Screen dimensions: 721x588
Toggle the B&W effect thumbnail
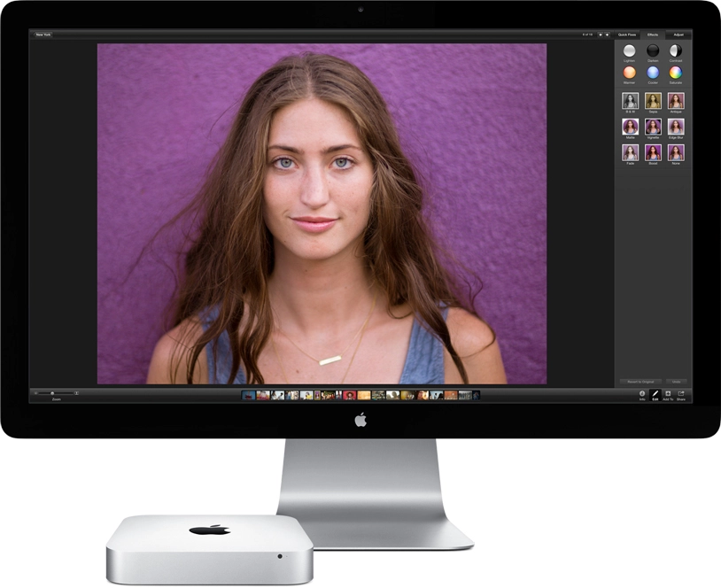(x=631, y=100)
